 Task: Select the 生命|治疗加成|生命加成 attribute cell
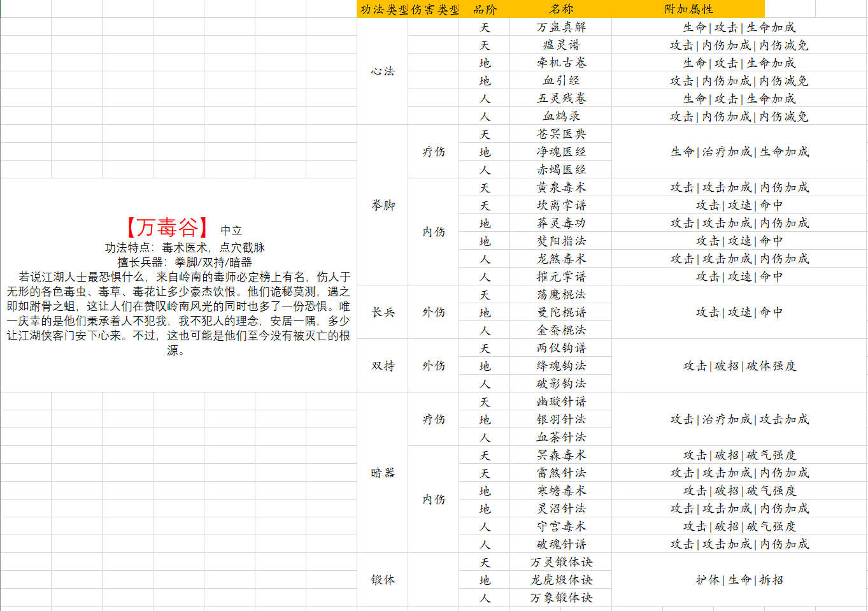coord(739,152)
